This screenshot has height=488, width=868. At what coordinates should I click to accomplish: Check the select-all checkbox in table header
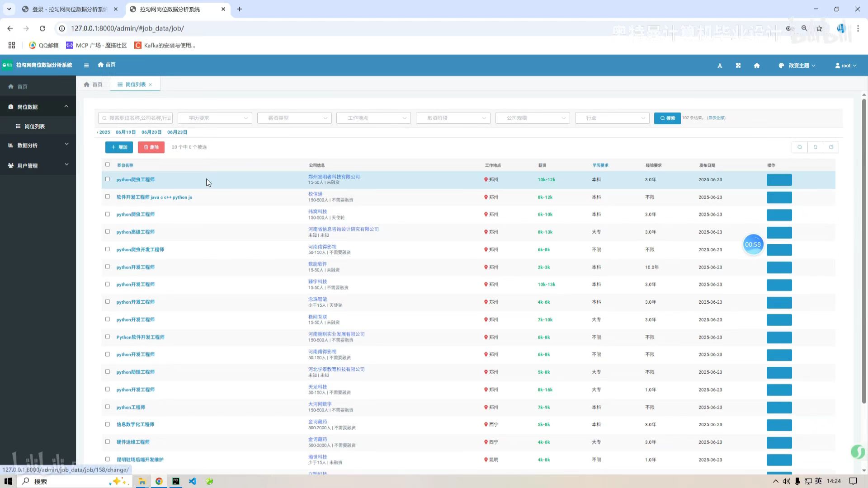[108, 164]
